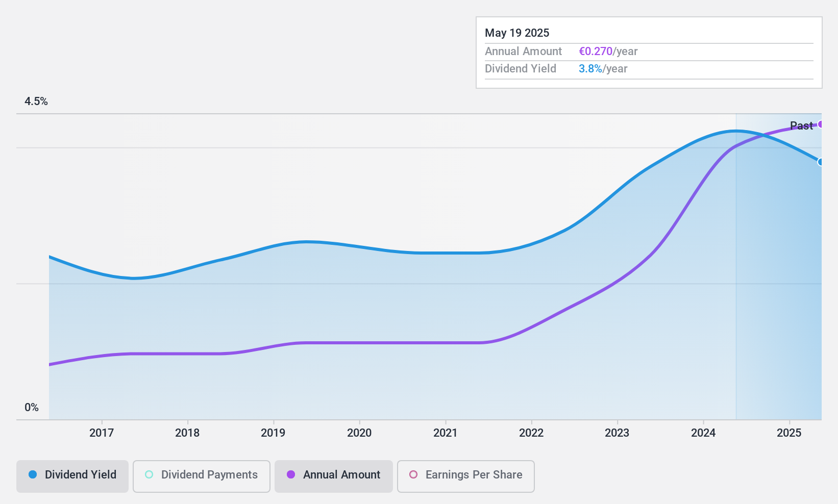This screenshot has width=838, height=504.
Task: Toggle the Dividend Yield series
Action: coord(72,476)
